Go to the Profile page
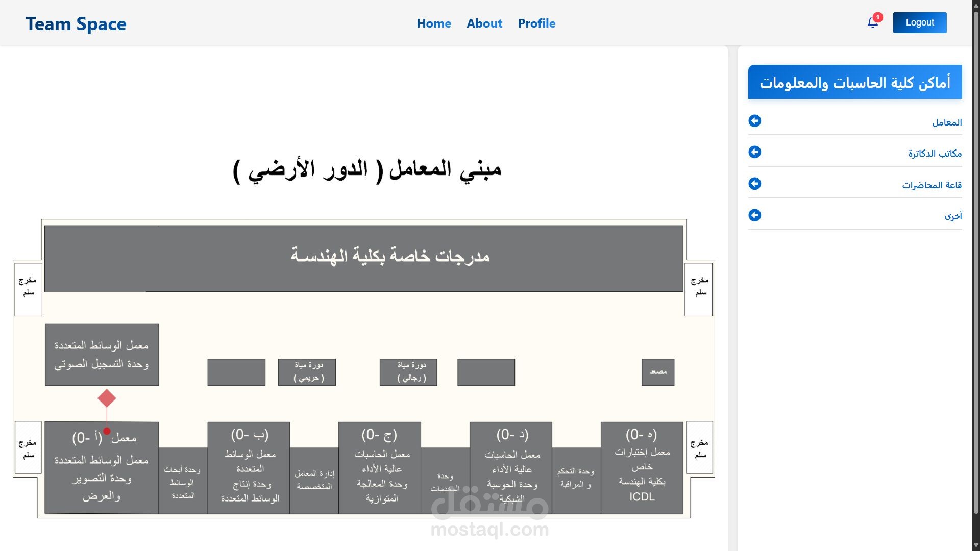The width and height of the screenshot is (980, 551). click(536, 23)
